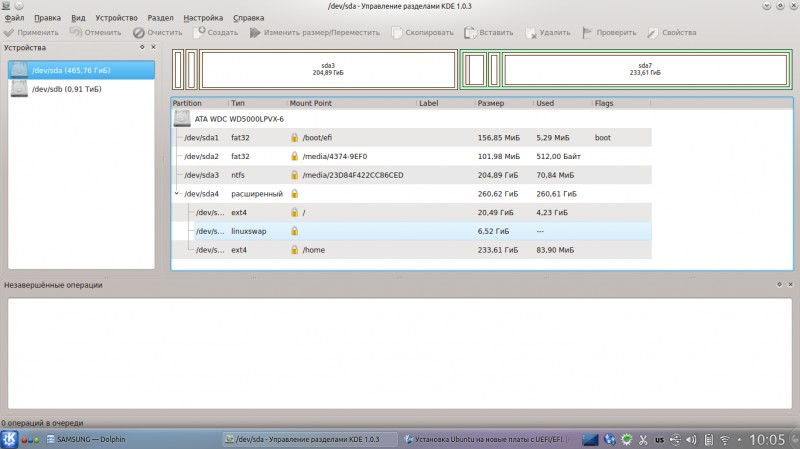
Task: Select device /dev/sda (465,76 ГиБ)
Action: 82,70
